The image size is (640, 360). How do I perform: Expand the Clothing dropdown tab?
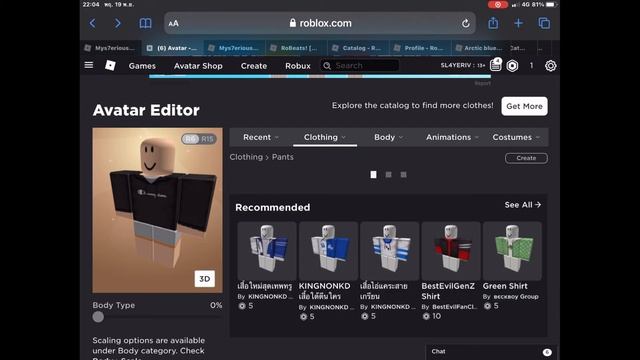(x=325, y=137)
